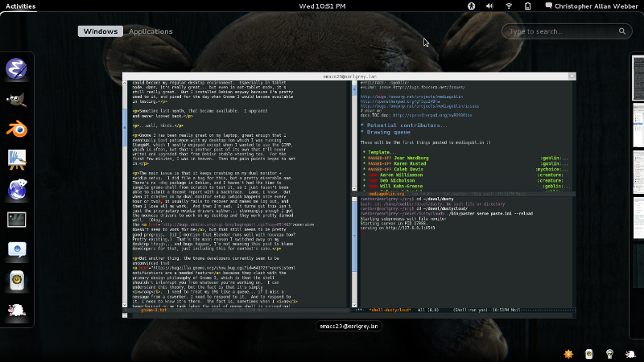Open the accessibility menu in top bar
Screen dimensions: 644x362
(x=471, y=6)
